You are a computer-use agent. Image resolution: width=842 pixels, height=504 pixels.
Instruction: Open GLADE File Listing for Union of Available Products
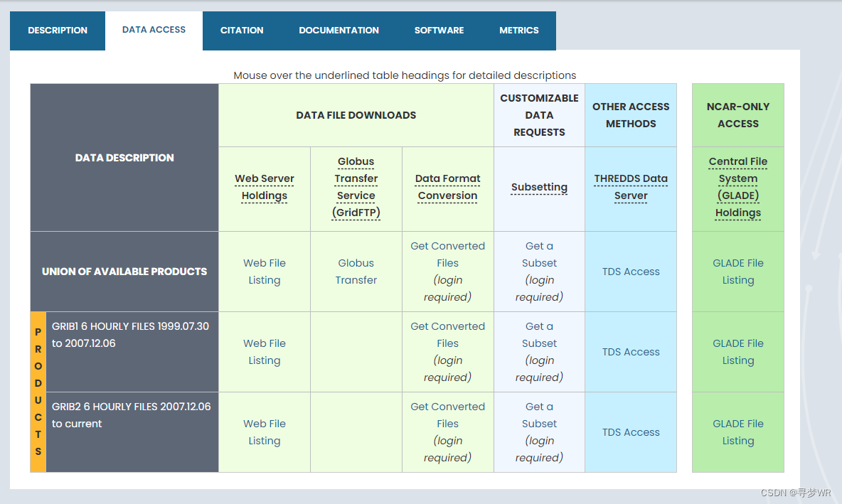pos(738,272)
